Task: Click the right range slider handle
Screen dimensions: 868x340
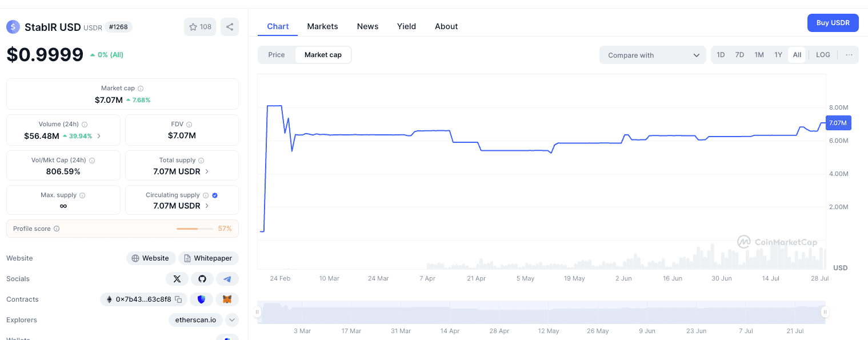Action: (825, 312)
